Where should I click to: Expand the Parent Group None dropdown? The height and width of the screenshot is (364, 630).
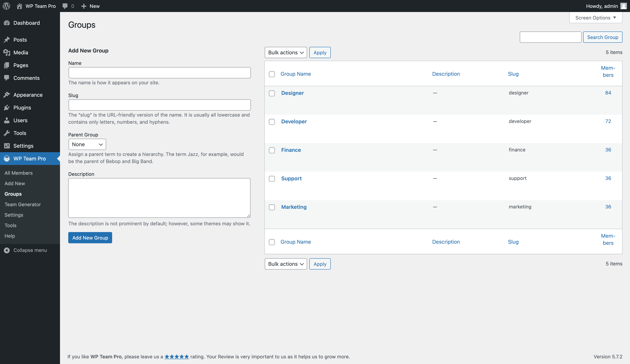click(x=87, y=145)
